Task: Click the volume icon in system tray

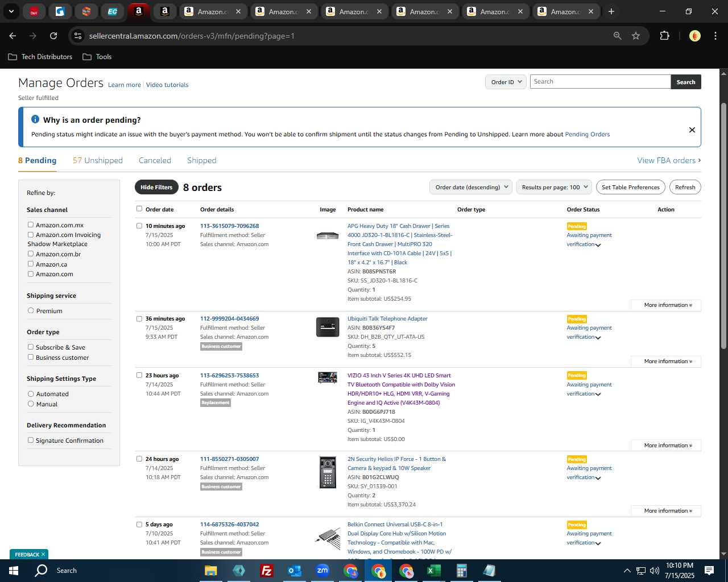Action: click(x=654, y=571)
